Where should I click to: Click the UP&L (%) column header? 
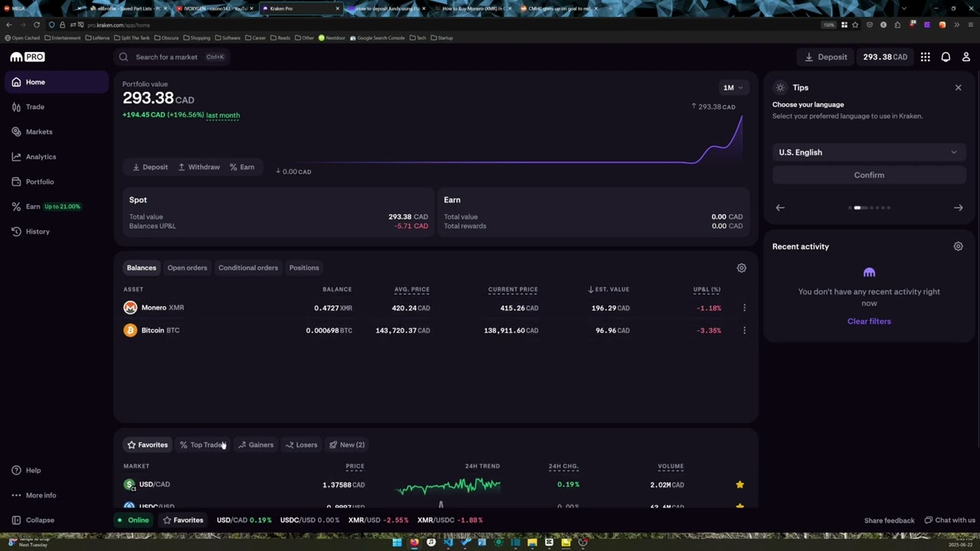[707, 289]
